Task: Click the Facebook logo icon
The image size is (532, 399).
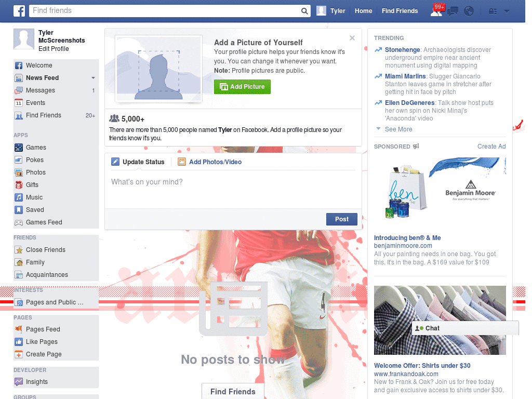Action: pyautogui.click(x=19, y=11)
